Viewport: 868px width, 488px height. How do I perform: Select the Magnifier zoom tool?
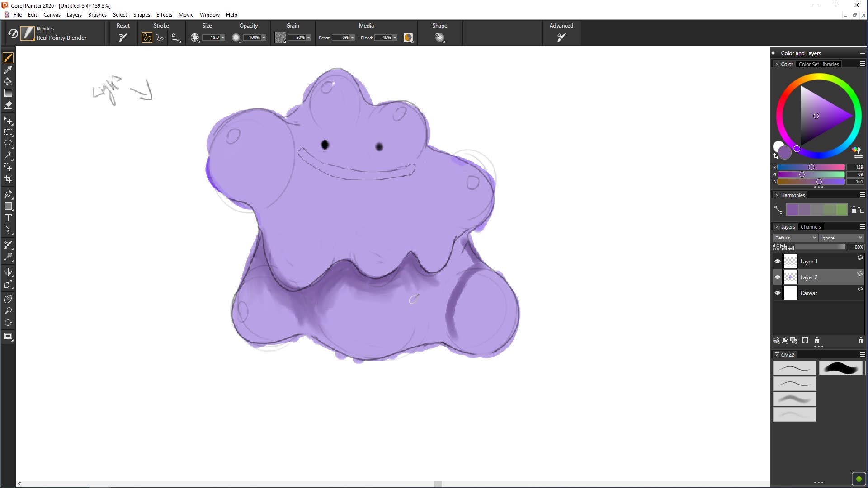coord(8,311)
